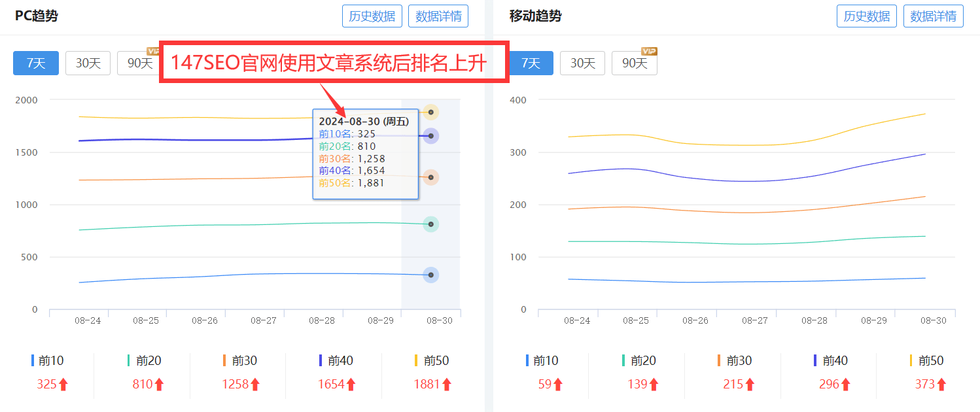The height and width of the screenshot is (412, 980).
Task: Open 历史数据 in PC趋势 panel
Action: click(372, 16)
